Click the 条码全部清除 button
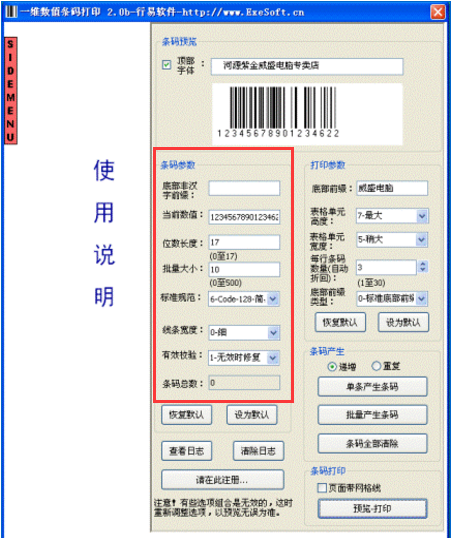451x538 pixels. point(372,444)
